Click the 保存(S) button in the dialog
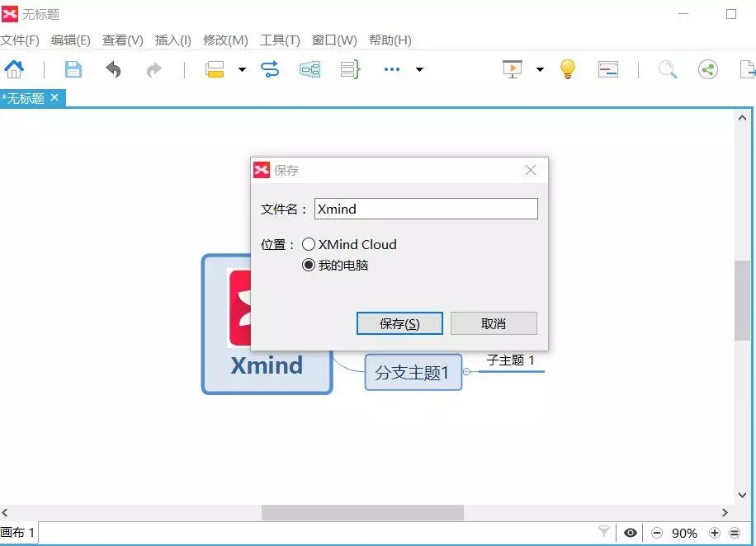Image resolution: width=756 pixels, height=546 pixels. [399, 322]
